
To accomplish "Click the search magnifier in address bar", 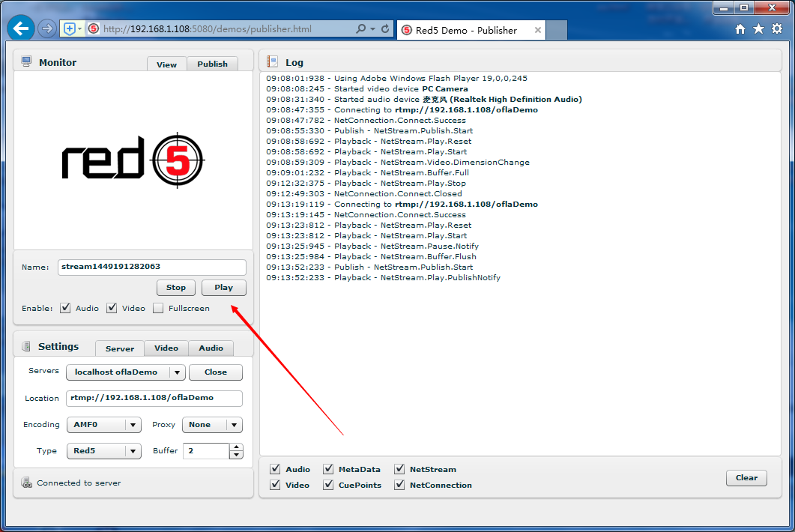I will click(x=360, y=29).
